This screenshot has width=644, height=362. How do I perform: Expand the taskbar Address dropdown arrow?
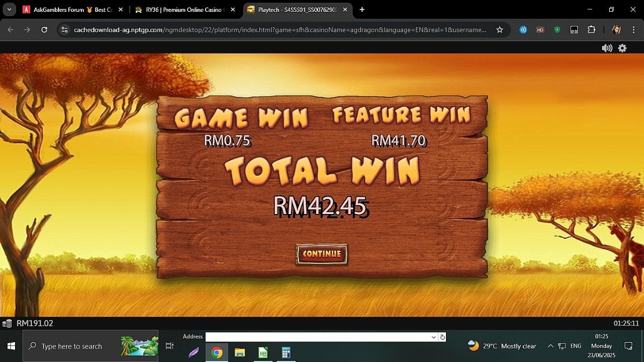click(434, 337)
